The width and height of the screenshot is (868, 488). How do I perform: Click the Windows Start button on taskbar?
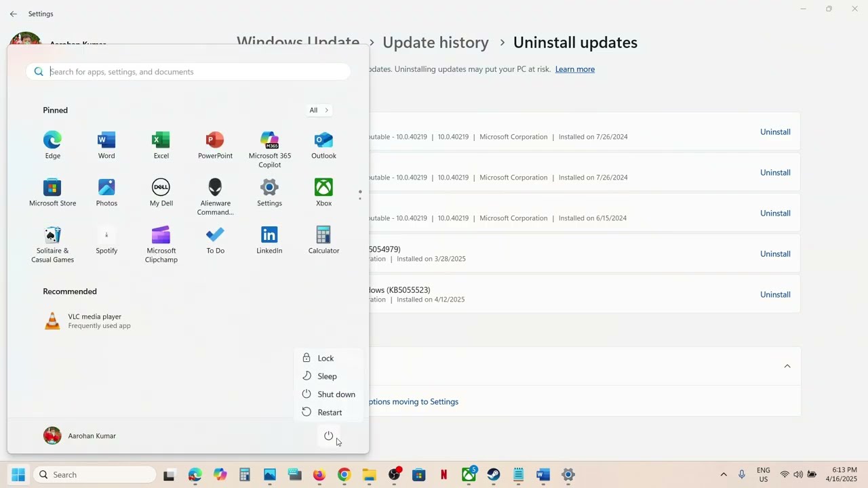point(18,474)
